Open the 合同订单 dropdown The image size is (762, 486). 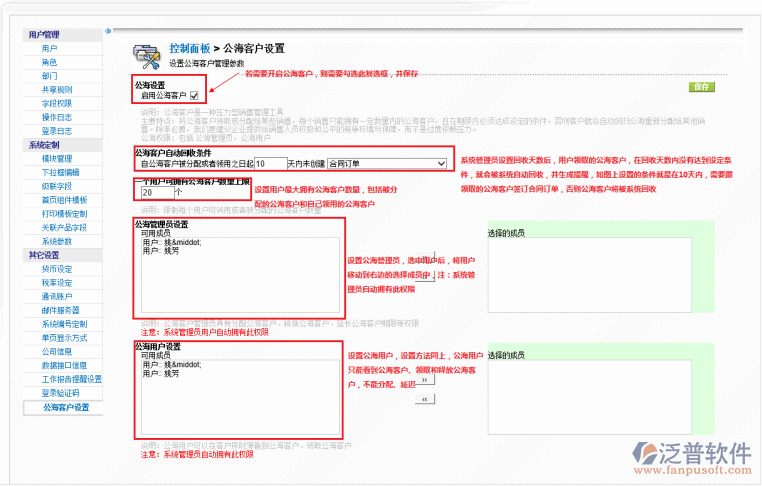(x=387, y=164)
